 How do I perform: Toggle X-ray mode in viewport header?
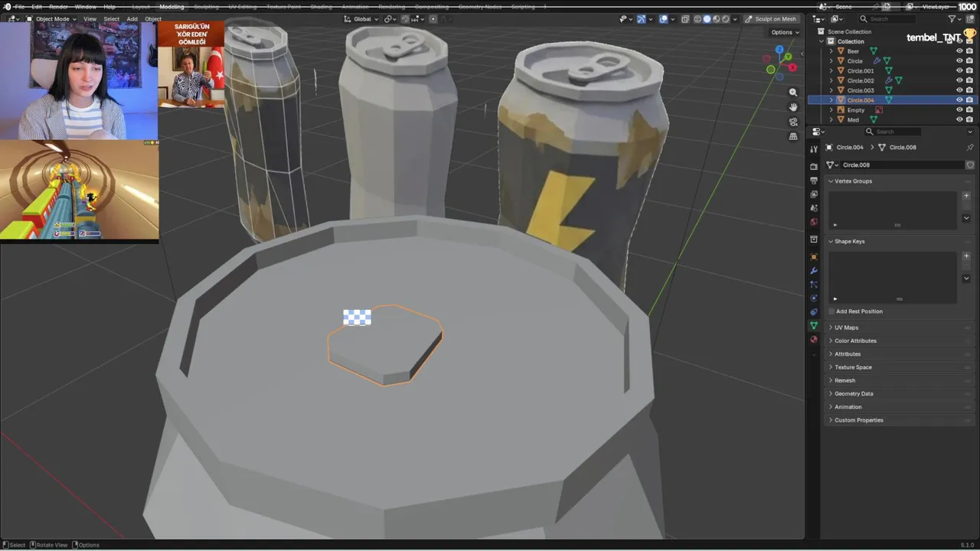pyautogui.click(x=685, y=19)
